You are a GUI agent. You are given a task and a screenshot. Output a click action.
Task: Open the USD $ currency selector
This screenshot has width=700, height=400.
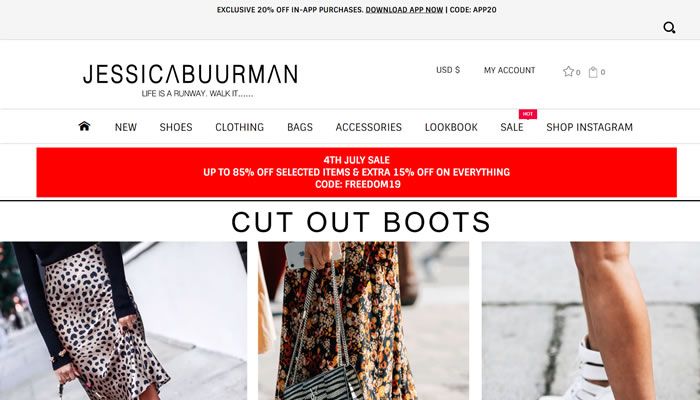tap(448, 70)
